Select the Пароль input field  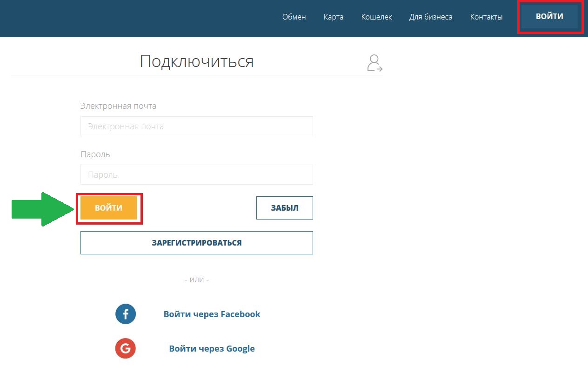(x=196, y=174)
